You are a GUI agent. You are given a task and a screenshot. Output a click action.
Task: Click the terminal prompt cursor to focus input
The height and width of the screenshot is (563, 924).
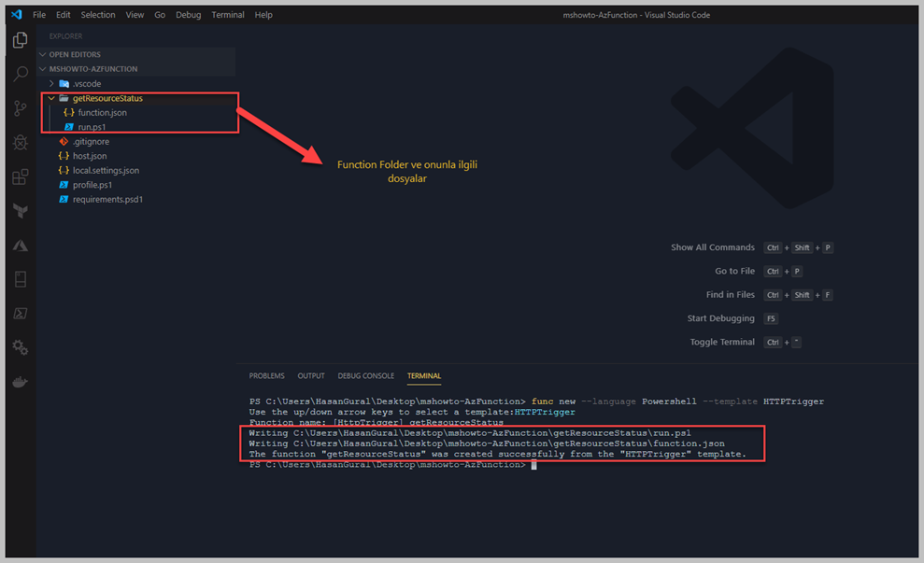[x=533, y=465]
